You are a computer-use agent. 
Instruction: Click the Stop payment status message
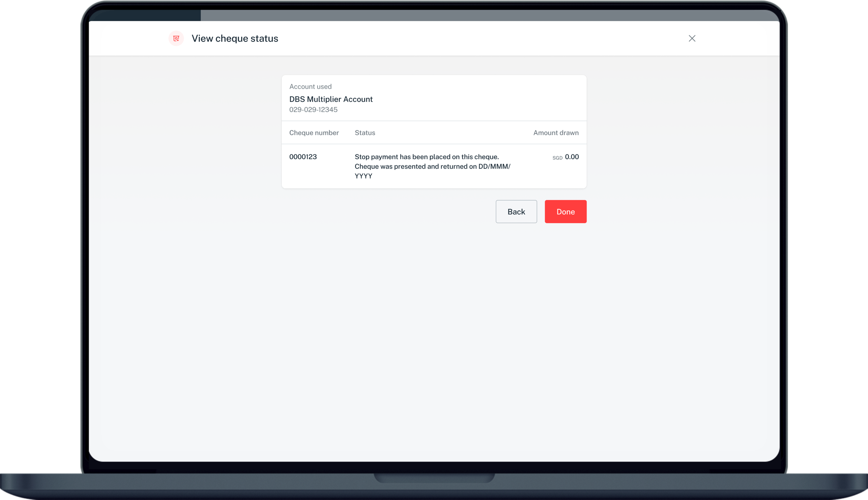pos(427,157)
